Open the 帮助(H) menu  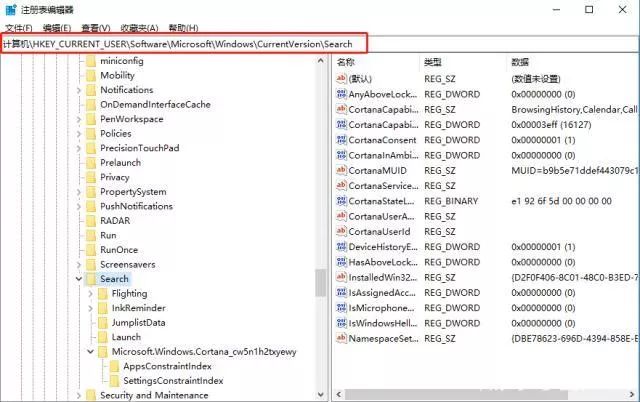click(184, 28)
